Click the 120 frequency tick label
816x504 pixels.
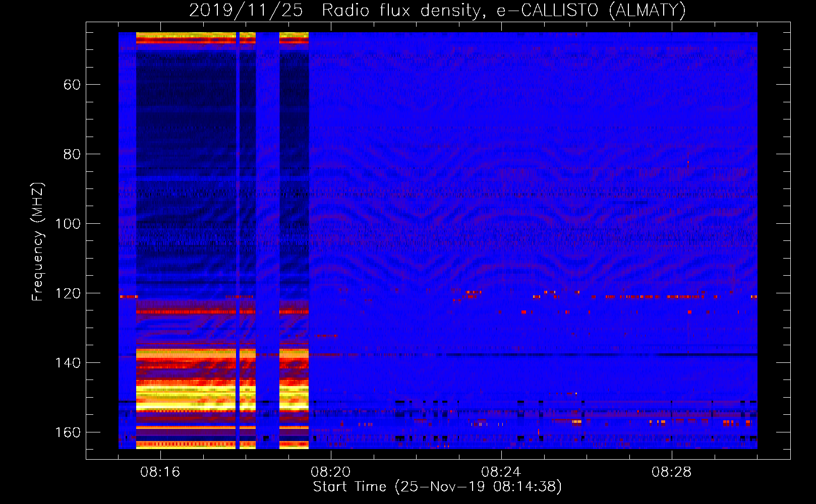pyautogui.click(x=68, y=293)
